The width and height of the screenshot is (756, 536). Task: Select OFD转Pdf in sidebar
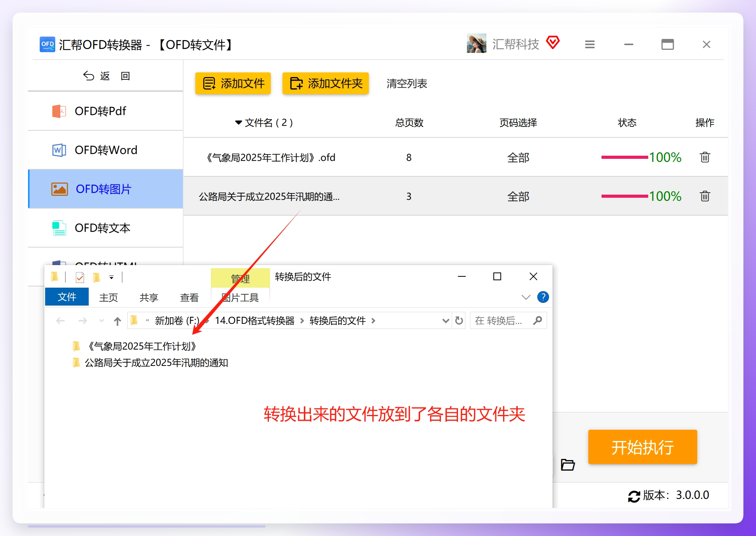pos(105,111)
